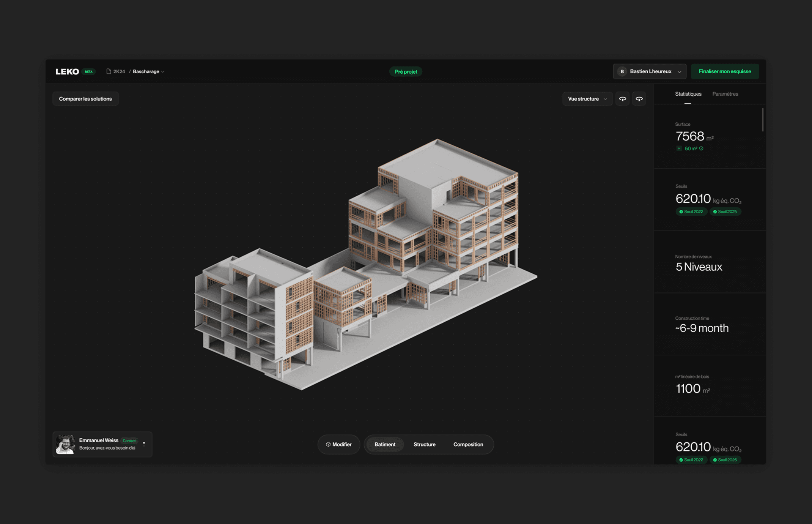Image resolution: width=812 pixels, height=524 pixels.
Task: Rotate the 3D view clockwise
Action: click(639, 99)
